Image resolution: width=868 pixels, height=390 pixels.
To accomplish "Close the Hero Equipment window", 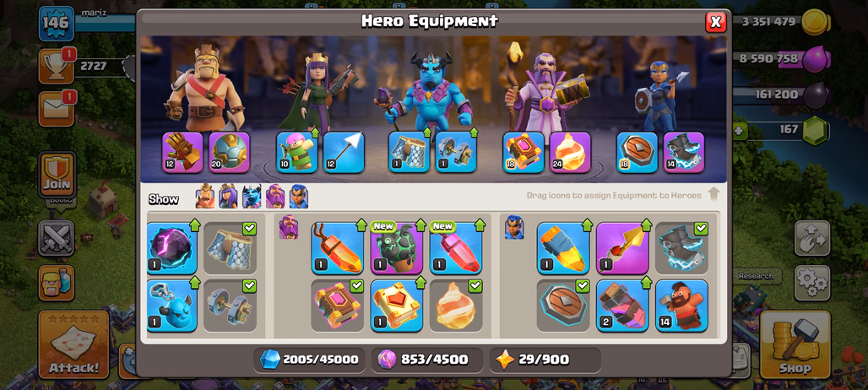I will coord(716,22).
